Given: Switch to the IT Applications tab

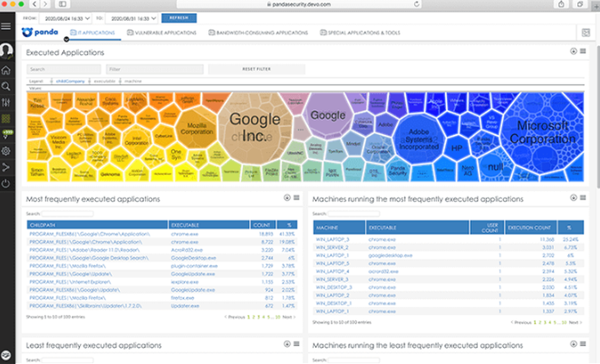Looking at the screenshot, I should (92, 33).
